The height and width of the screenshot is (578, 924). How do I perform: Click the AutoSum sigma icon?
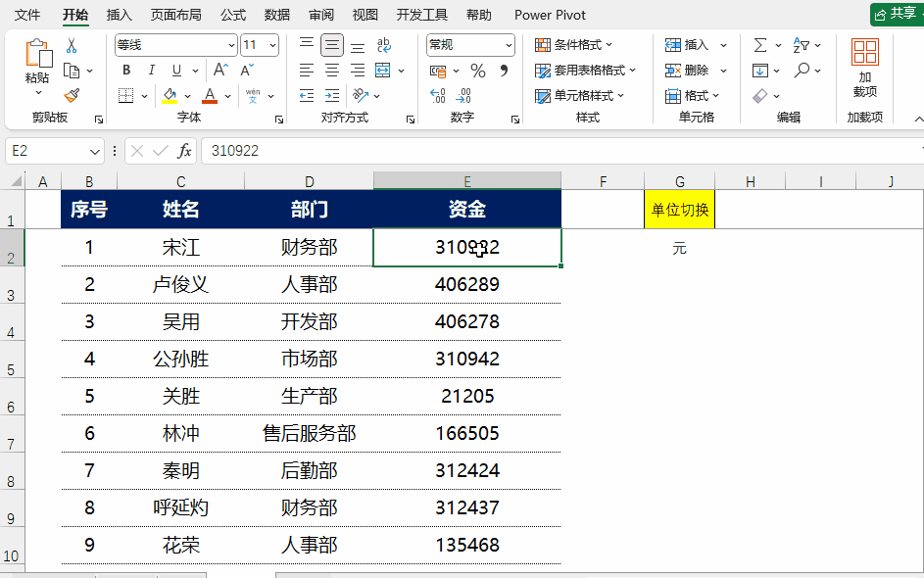click(760, 45)
